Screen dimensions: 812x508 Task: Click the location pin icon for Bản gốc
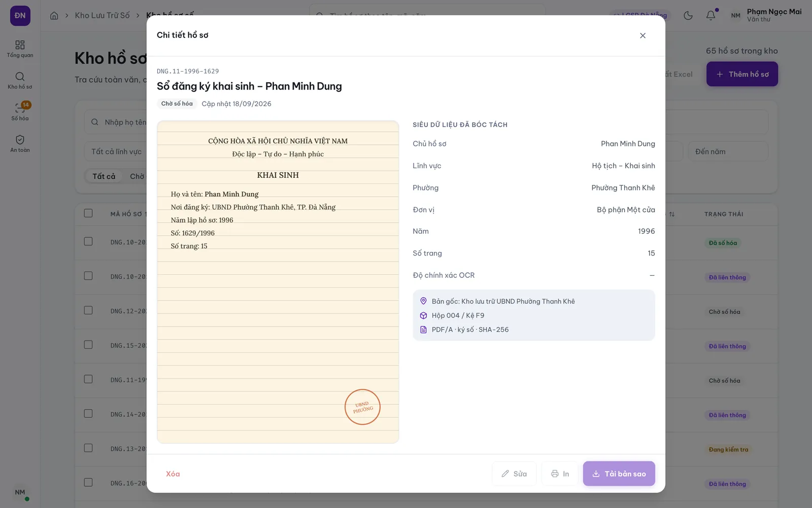pos(423,301)
